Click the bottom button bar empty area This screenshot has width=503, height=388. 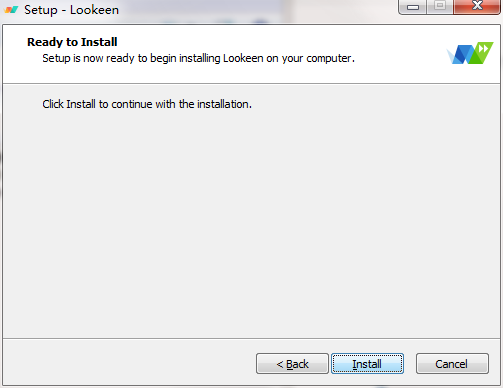pos(128,363)
